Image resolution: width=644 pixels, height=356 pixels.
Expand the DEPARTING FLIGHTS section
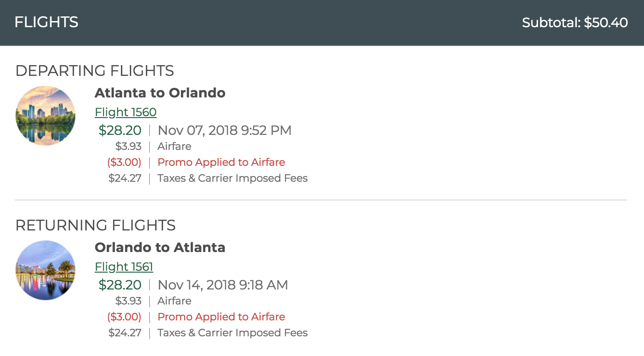(x=95, y=71)
